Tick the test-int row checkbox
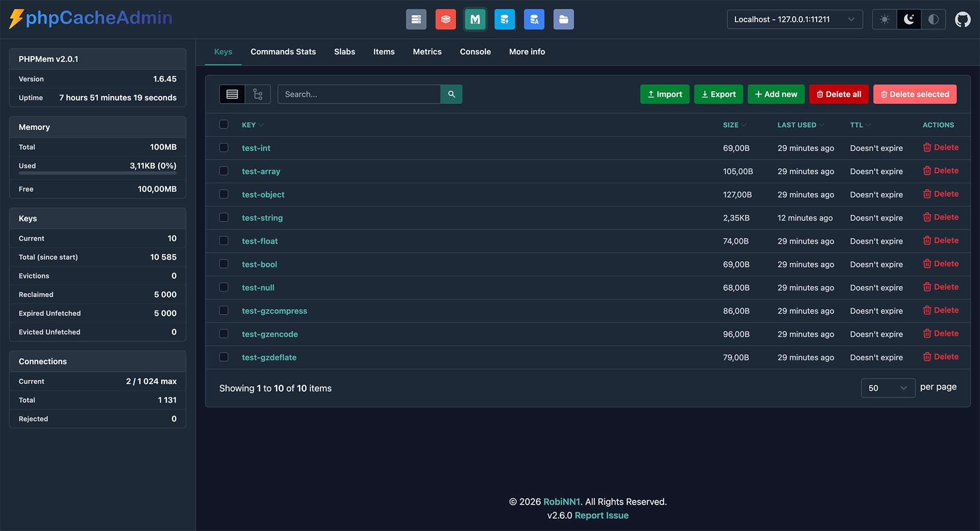 click(x=224, y=148)
